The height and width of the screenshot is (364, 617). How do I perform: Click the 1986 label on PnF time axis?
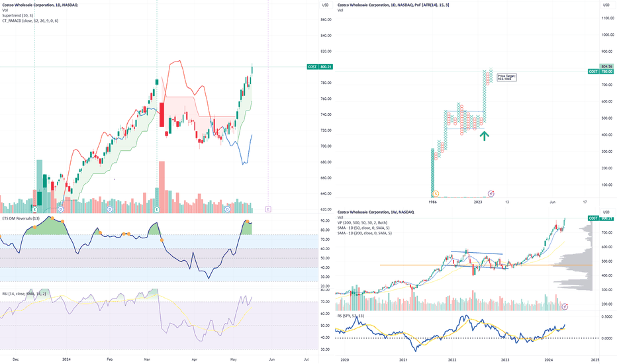coord(432,202)
